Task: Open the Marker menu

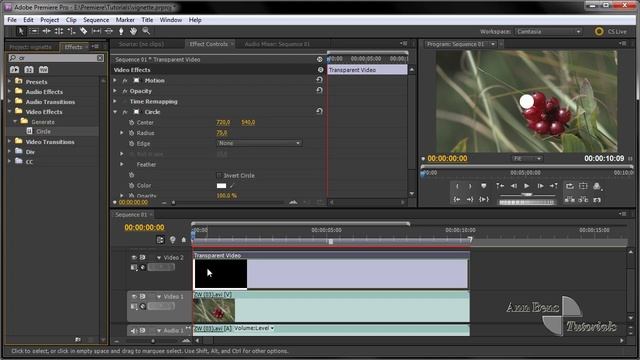Action: (125, 20)
